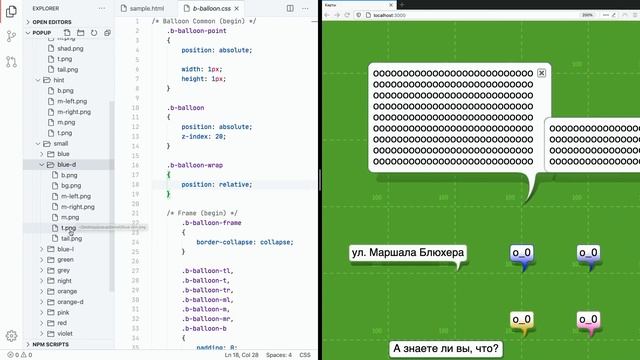Reload the localhost page

347,15
